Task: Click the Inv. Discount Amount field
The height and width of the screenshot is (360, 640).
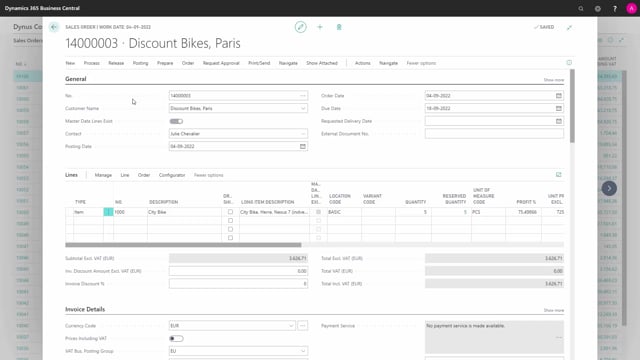Action: pyautogui.click(x=238, y=271)
